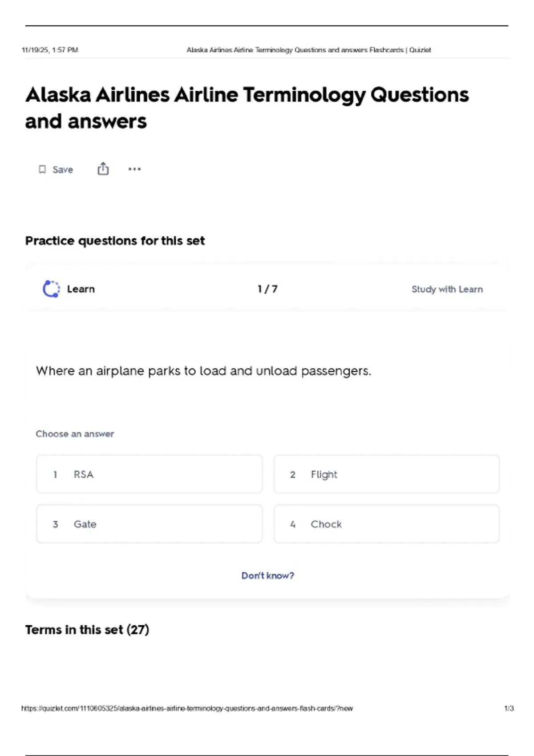Open the share icon menu
The width and height of the screenshot is (534, 756).
coord(103,169)
